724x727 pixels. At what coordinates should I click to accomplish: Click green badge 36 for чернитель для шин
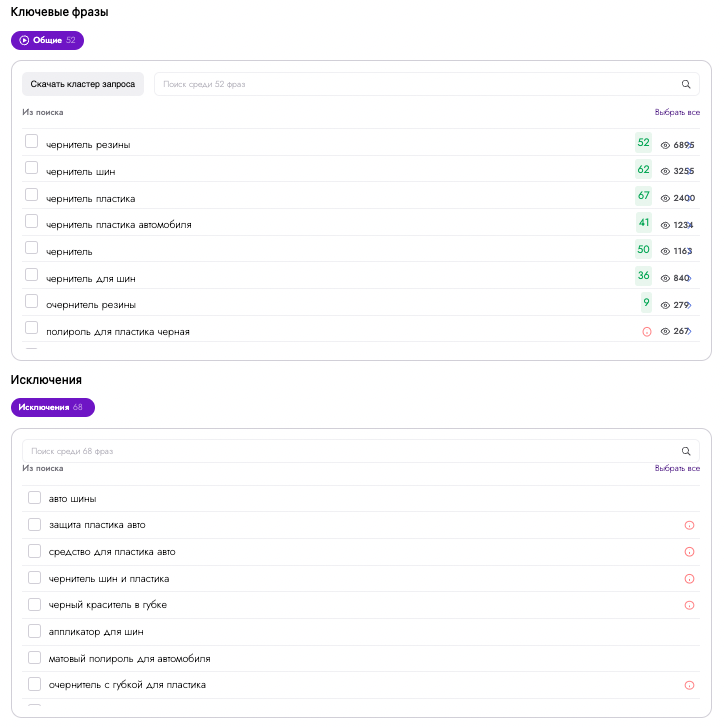(643, 275)
